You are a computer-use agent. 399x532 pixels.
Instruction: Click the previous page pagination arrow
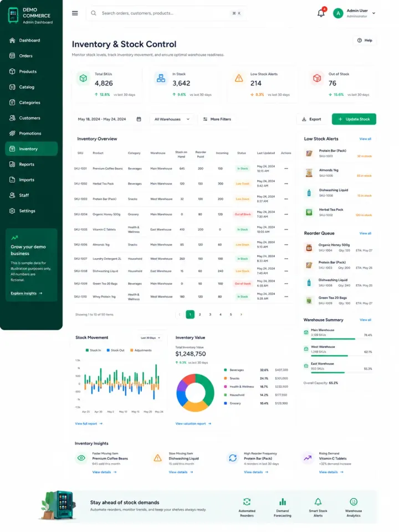180,315
